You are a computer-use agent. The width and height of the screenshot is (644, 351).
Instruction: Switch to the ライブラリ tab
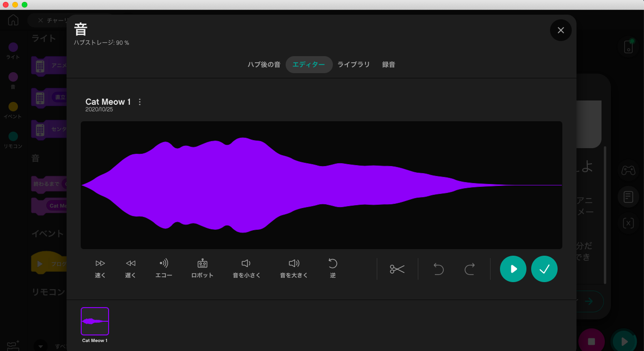354,65
